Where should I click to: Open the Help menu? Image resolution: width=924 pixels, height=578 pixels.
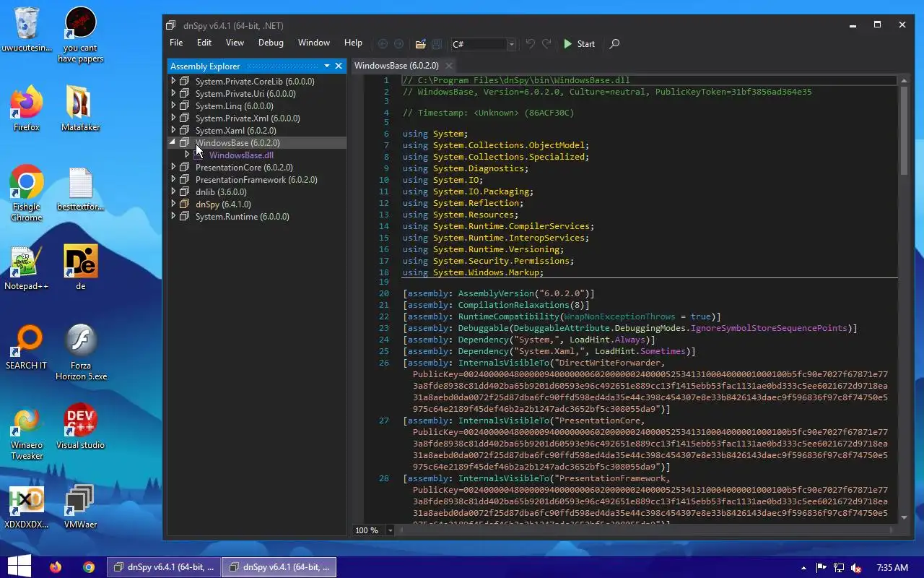[x=353, y=43]
